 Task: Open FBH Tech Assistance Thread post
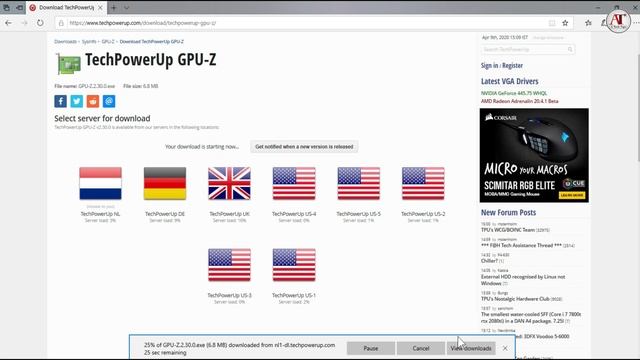(x=521, y=245)
